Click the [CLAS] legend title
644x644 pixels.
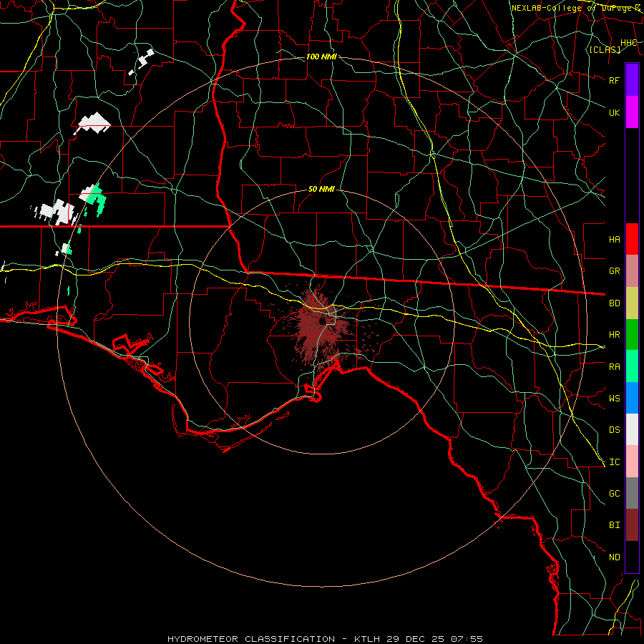pos(605,50)
